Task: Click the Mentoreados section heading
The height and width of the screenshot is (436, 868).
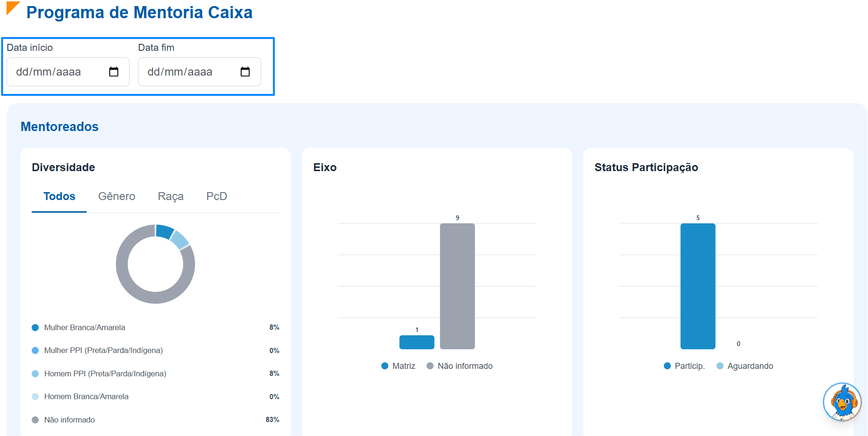Action: pos(60,126)
